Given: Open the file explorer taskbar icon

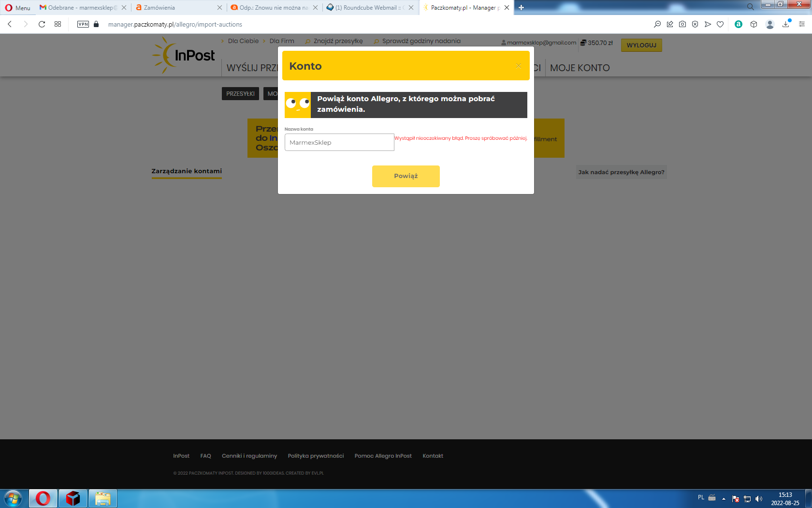Looking at the screenshot, I should point(102,498).
